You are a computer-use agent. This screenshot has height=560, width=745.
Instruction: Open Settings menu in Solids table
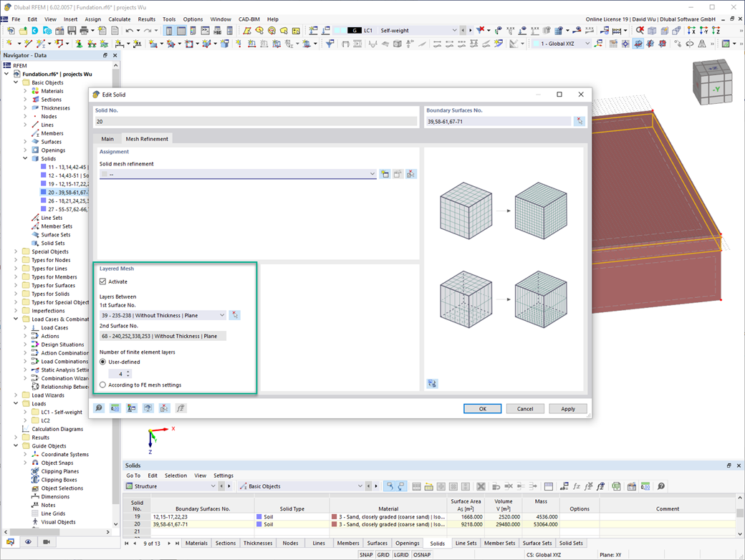(223, 475)
